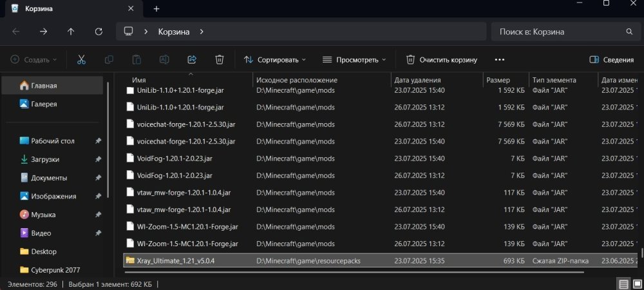Click the pin next to Изображения
This screenshot has height=290, width=644.
click(98, 197)
